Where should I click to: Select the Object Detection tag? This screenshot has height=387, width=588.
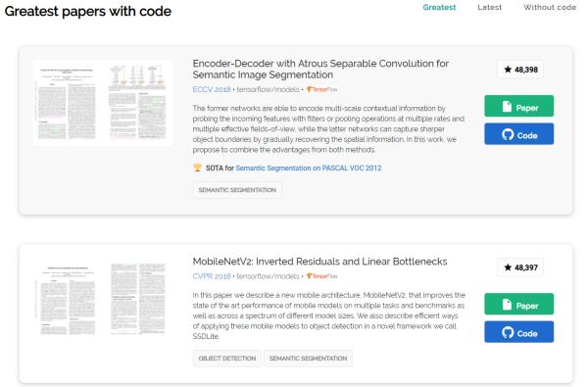(227, 359)
